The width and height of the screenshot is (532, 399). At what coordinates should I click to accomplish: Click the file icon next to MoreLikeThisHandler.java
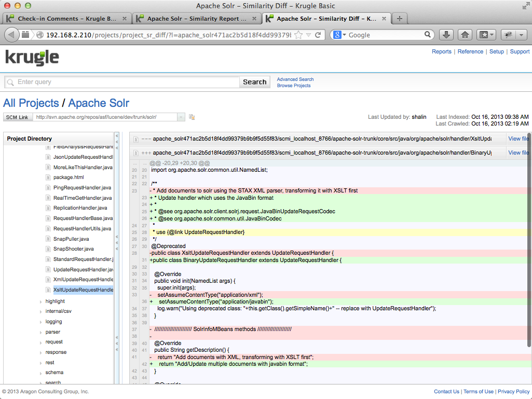[48, 167]
